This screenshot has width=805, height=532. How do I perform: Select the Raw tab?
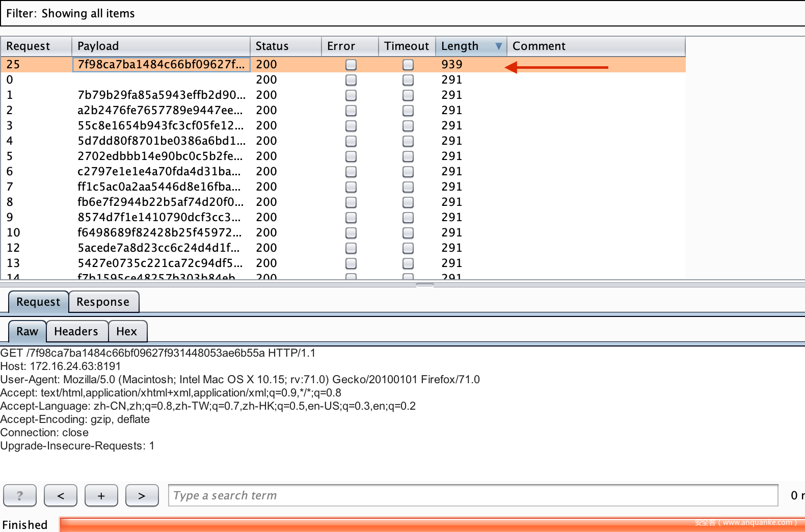coord(28,331)
